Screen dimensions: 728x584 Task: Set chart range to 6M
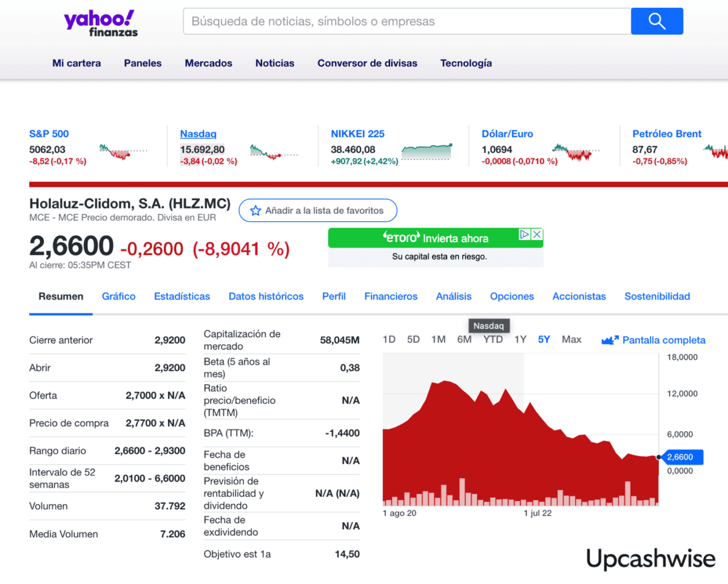(x=464, y=340)
